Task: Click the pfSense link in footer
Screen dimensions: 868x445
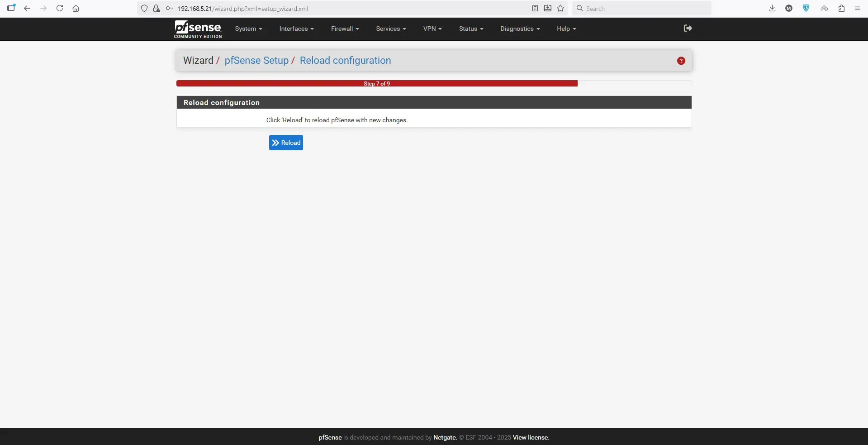Action: pos(330,437)
